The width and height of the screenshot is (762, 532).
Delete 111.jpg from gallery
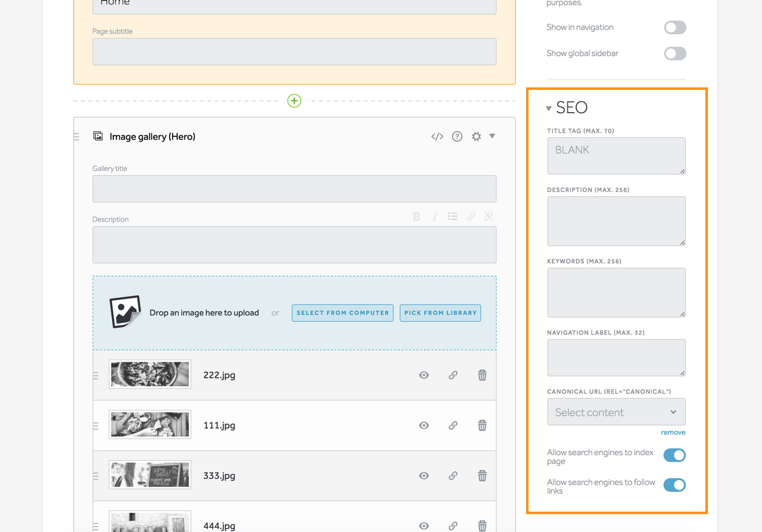click(x=482, y=425)
